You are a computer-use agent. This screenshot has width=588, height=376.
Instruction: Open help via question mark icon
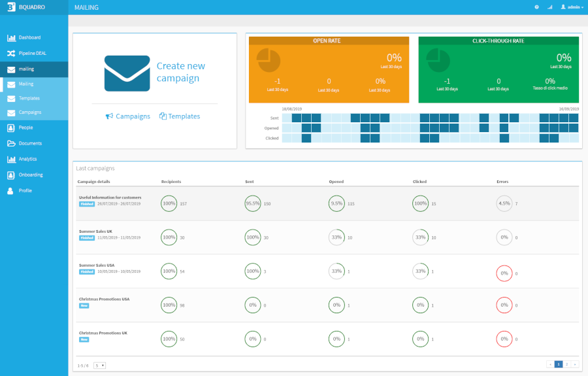(x=536, y=7)
